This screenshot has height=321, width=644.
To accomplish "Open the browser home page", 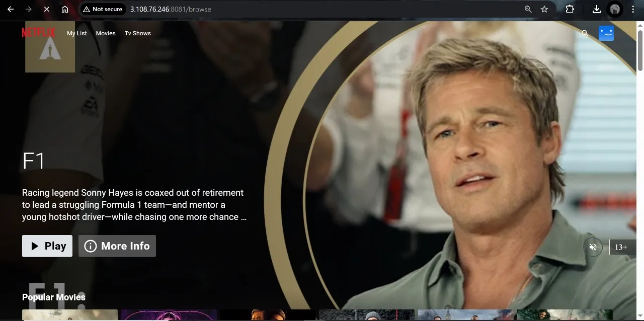I will click(x=65, y=9).
